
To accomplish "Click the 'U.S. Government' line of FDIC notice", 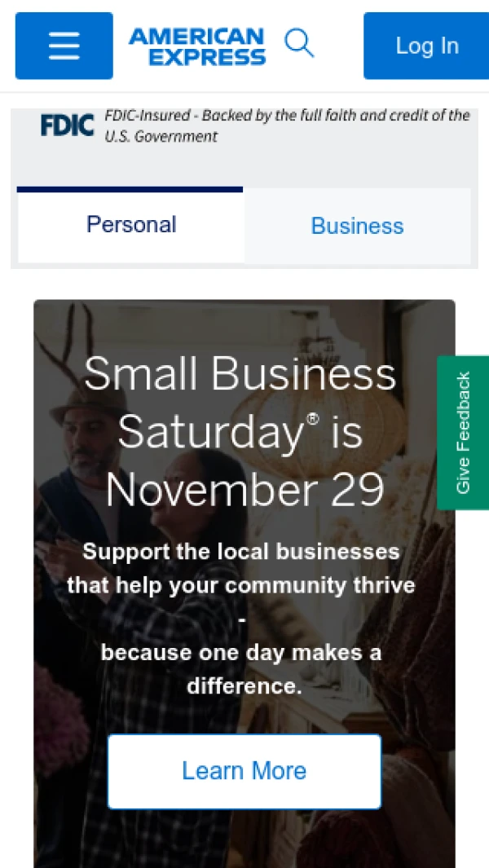I will click(161, 137).
